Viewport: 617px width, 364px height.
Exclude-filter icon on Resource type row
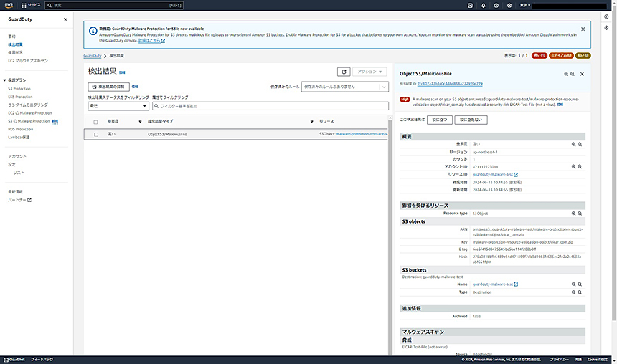[580, 214]
